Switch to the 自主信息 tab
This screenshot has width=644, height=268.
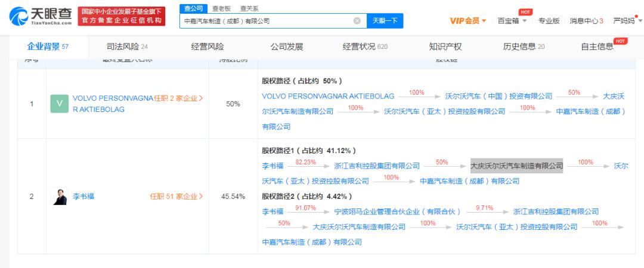click(597, 47)
